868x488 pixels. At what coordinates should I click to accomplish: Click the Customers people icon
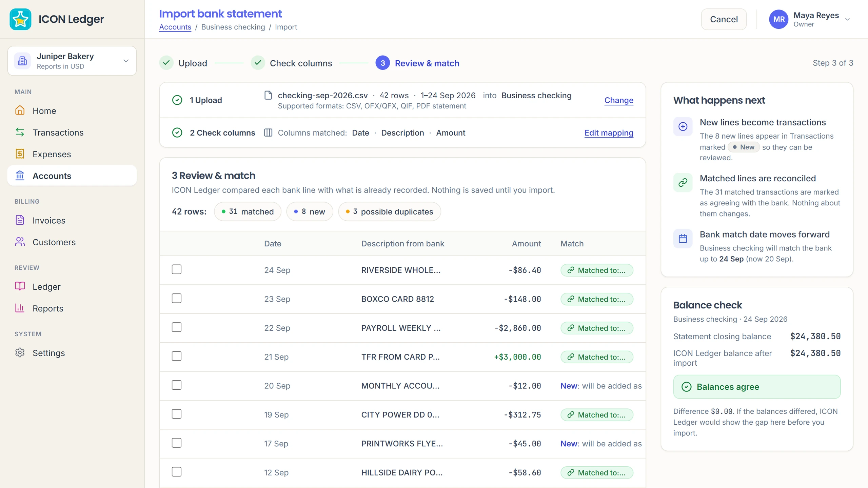(x=20, y=242)
